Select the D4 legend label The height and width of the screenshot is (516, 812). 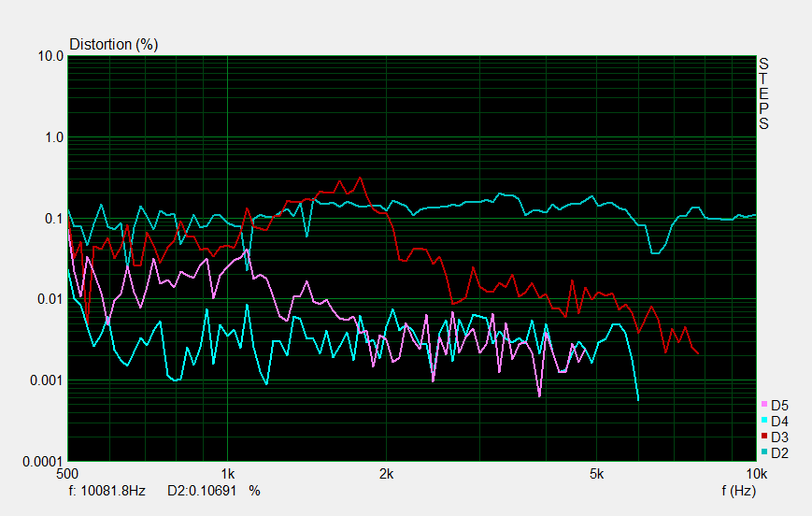point(779,422)
